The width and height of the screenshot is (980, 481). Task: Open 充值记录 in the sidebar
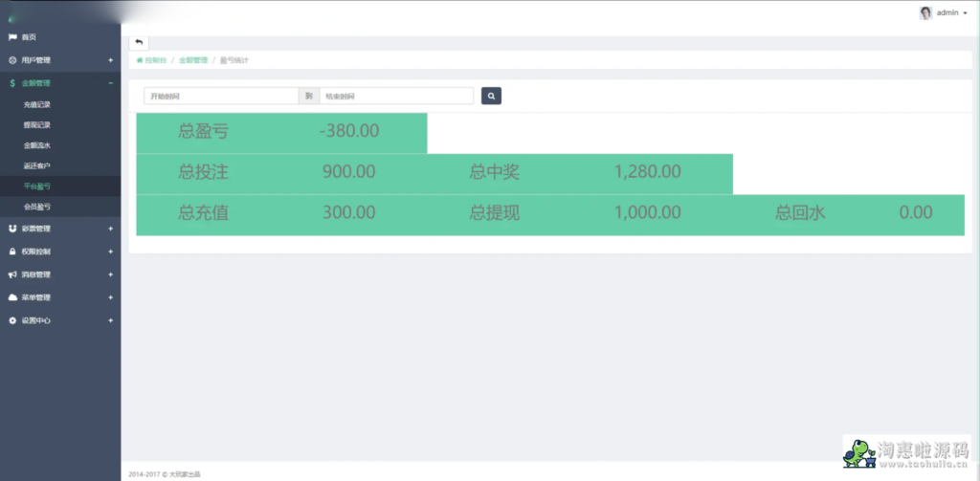pyautogui.click(x=37, y=105)
